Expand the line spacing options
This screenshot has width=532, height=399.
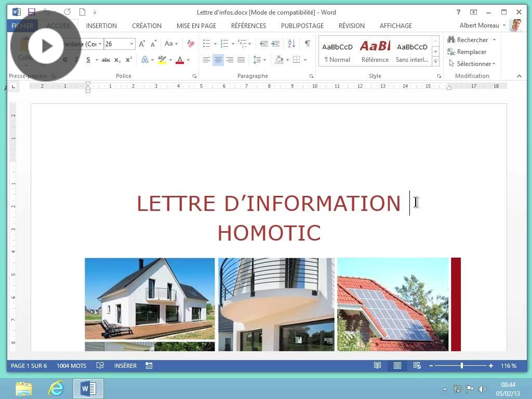click(x=264, y=59)
